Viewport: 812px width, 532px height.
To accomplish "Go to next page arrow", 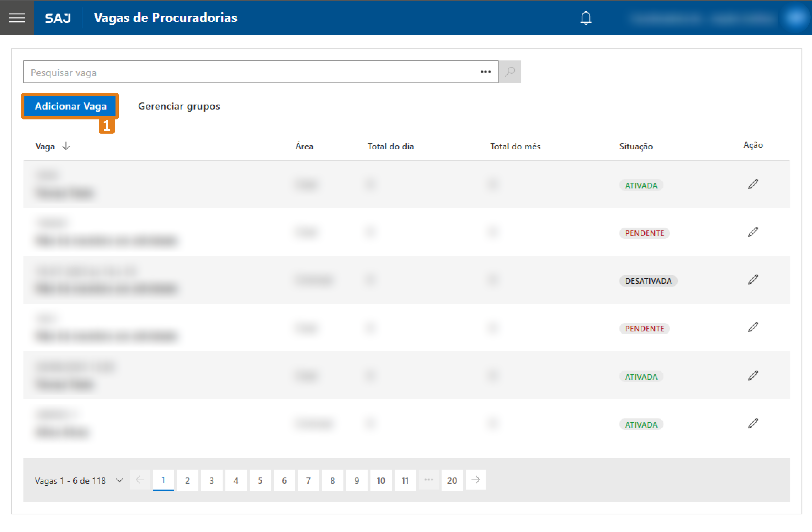I will (475, 480).
